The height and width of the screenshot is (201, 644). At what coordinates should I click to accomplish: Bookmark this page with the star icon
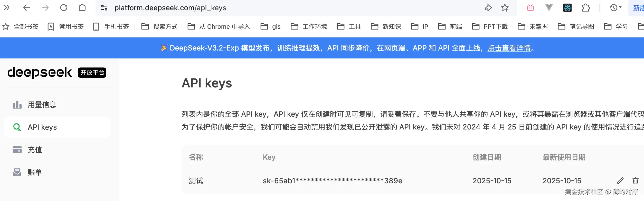505,8
